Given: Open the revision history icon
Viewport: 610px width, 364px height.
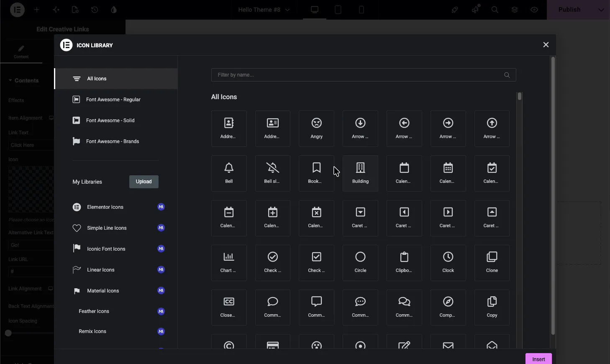Looking at the screenshot, I should (x=95, y=10).
